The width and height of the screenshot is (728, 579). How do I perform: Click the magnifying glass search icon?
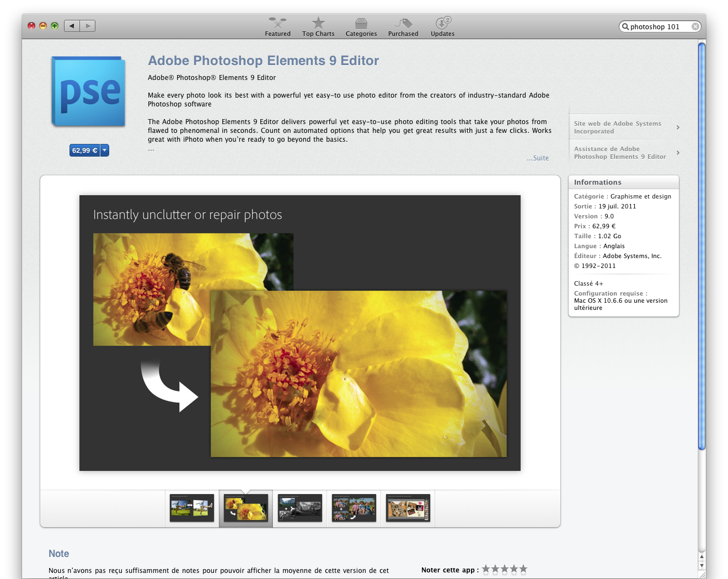click(x=625, y=26)
